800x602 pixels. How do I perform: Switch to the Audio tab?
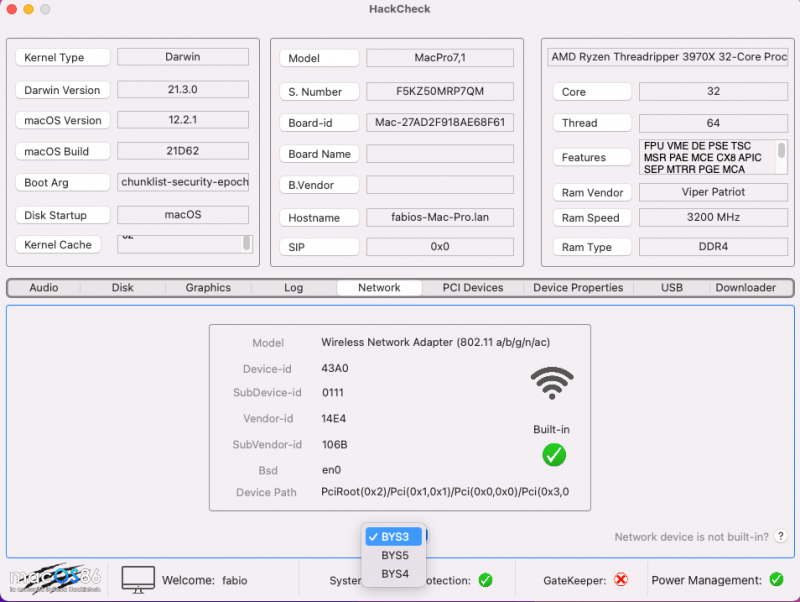(44, 288)
